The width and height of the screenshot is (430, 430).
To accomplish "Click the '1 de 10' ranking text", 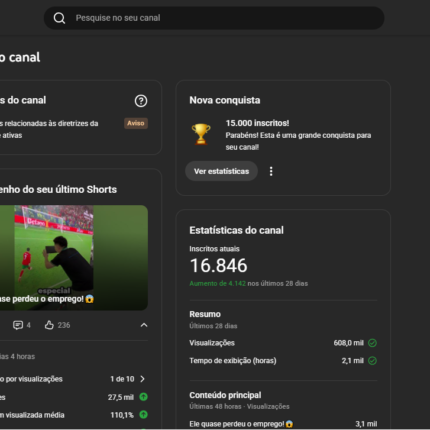I will point(122,379).
